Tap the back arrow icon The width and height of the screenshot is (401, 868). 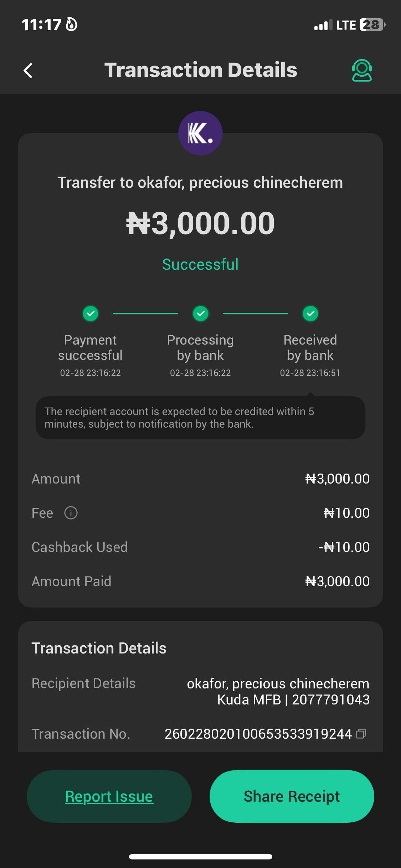click(28, 71)
